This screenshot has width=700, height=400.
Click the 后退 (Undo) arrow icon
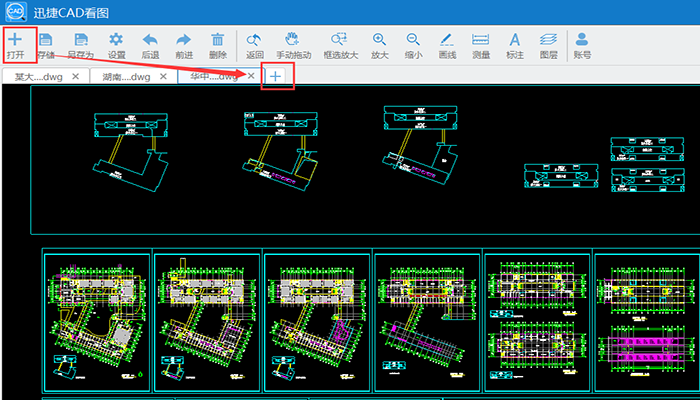click(x=150, y=40)
